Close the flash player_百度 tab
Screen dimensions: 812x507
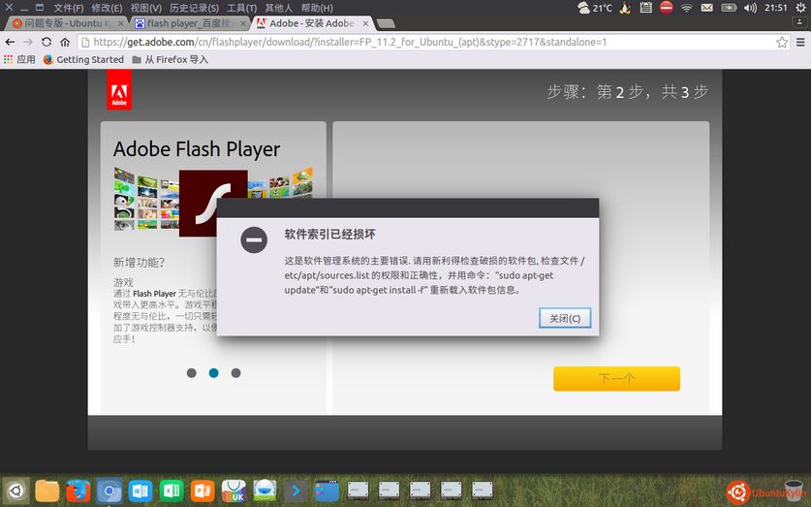243,23
